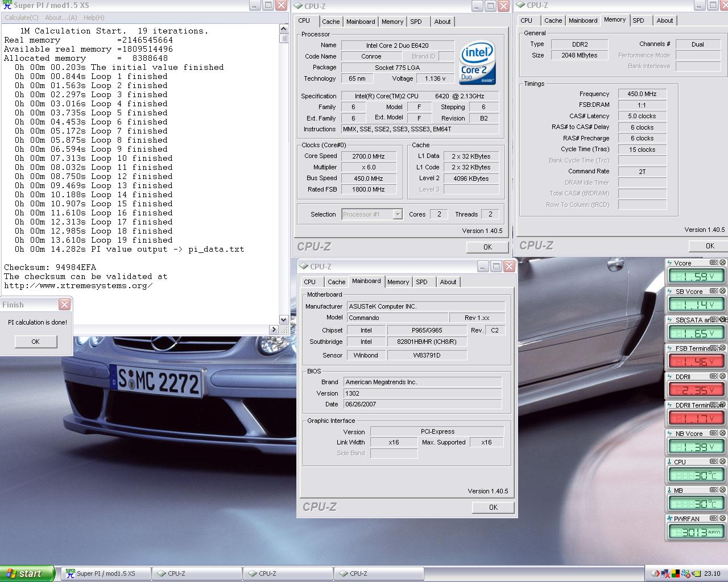Image resolution: width=728 pixels, height=582 pixels.
Task: Open SPD tab in CPU-Z memory window
Action: [x=639, y=20]
